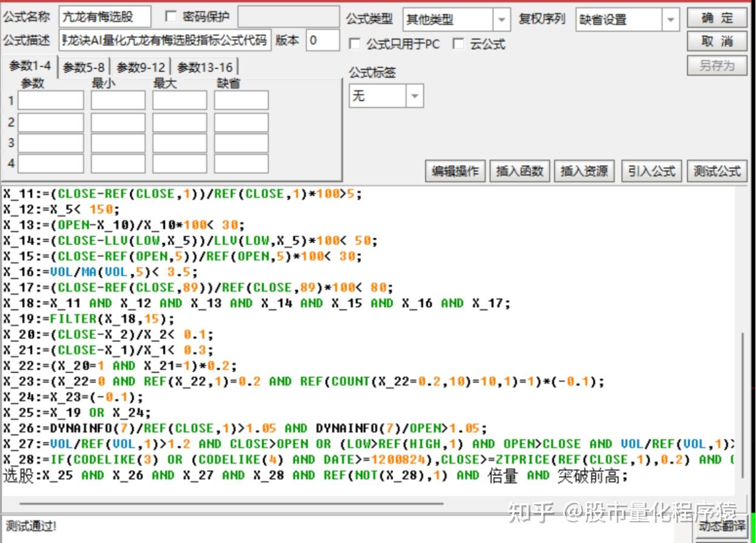Image resolution: width=756 pixels, height=543 pixels.
Task: Click the 版本 number field
Action: coord(322,41)
